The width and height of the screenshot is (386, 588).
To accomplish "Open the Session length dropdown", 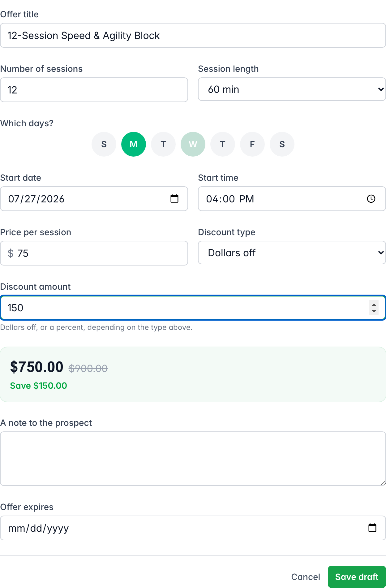I will coord(292,89).
